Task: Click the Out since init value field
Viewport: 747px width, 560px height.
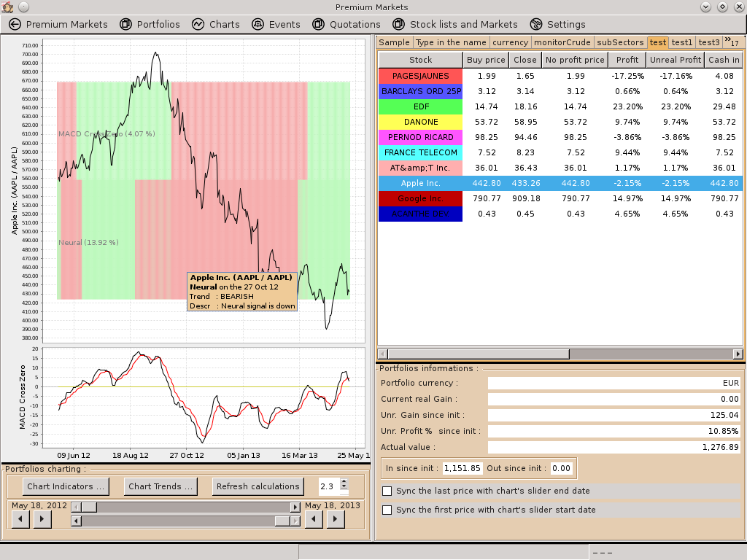Action: pos(561,469)
